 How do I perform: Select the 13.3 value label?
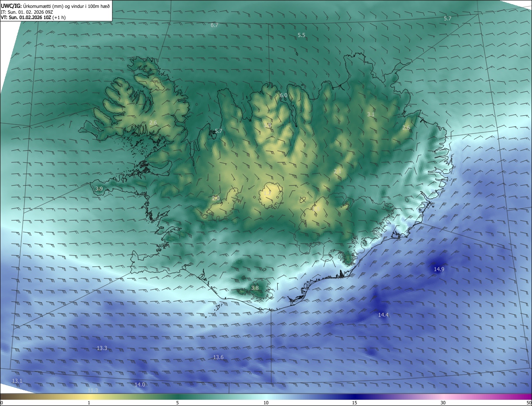click(x=102, y=348)
